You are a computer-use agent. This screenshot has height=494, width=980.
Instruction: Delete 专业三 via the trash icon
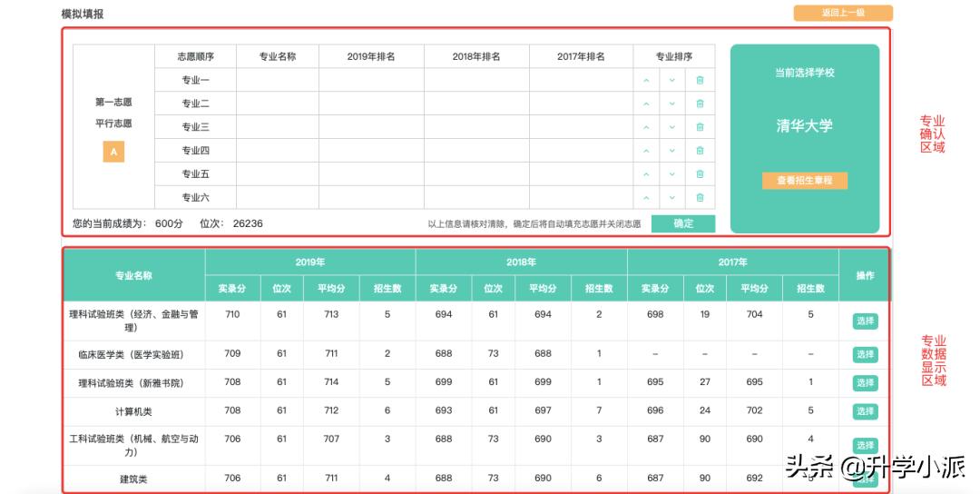[x=700, y=127]
